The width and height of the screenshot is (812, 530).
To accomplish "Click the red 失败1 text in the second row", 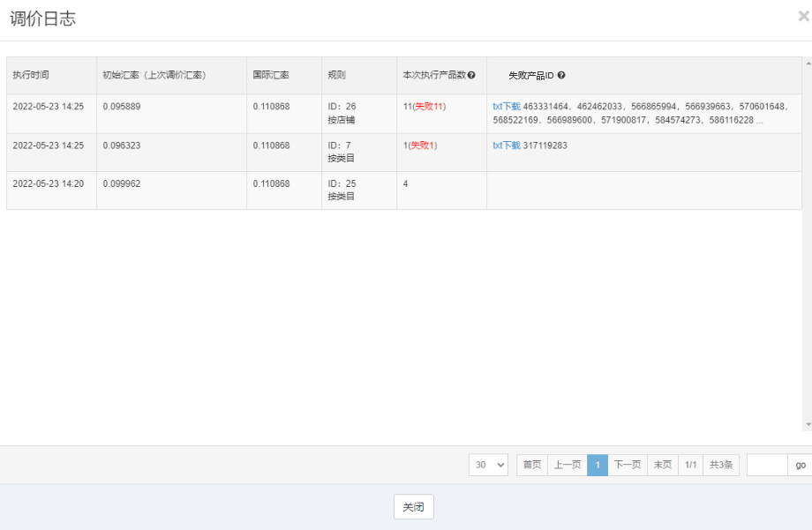I will [423, 146].
